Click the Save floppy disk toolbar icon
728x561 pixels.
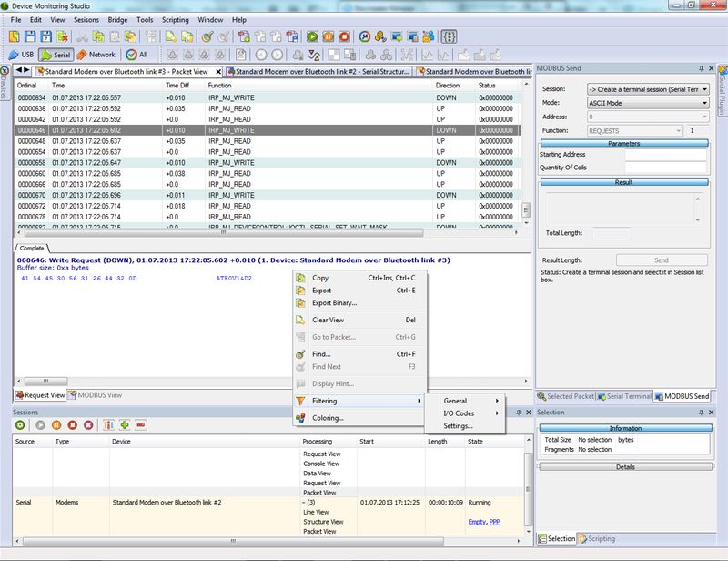(x=30, y=36)
